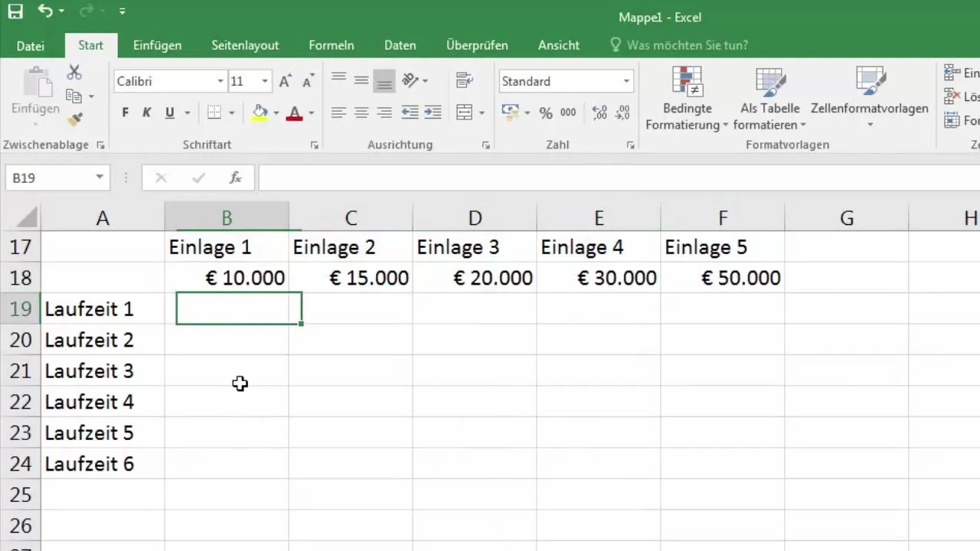980x551 pixels.
Task: Enable wrap text for the cell
Action: tap(463, 80)
